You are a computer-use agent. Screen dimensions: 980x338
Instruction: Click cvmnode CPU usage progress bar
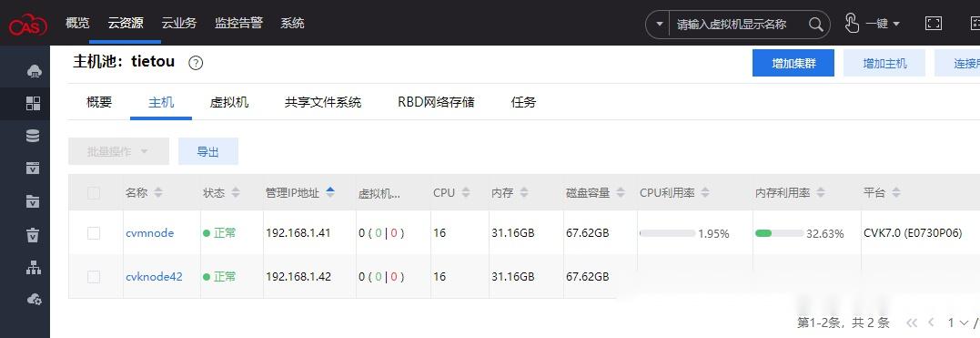667,233
